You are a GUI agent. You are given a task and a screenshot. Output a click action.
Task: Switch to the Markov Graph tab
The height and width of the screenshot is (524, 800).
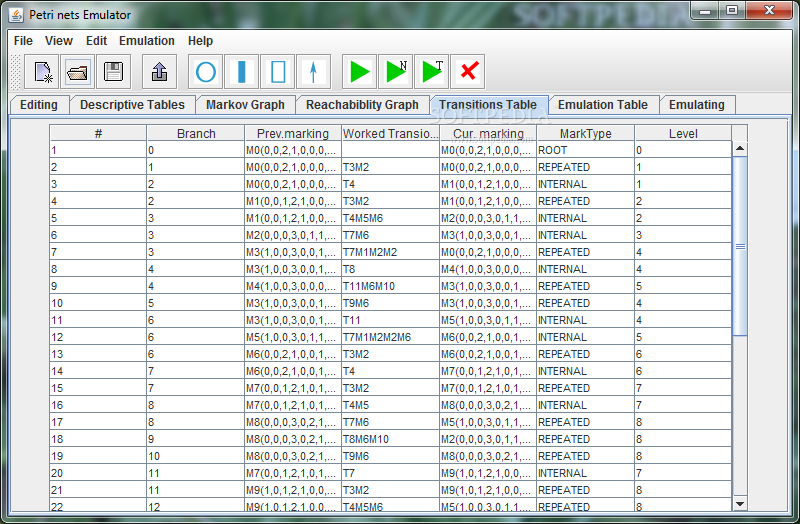245,105
